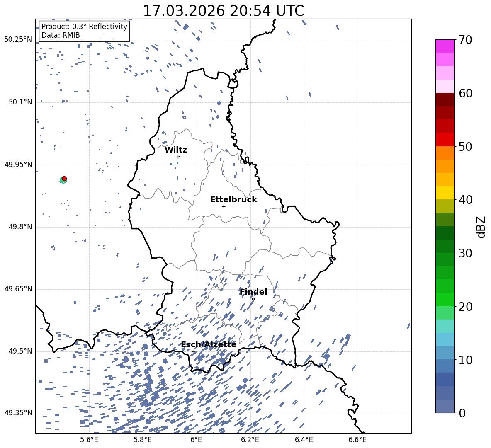Screen dimensions: 491x448
Task: Click the dark maroon 60 dBZ segment
Action: pyautogui.click(x=445, y=99)
